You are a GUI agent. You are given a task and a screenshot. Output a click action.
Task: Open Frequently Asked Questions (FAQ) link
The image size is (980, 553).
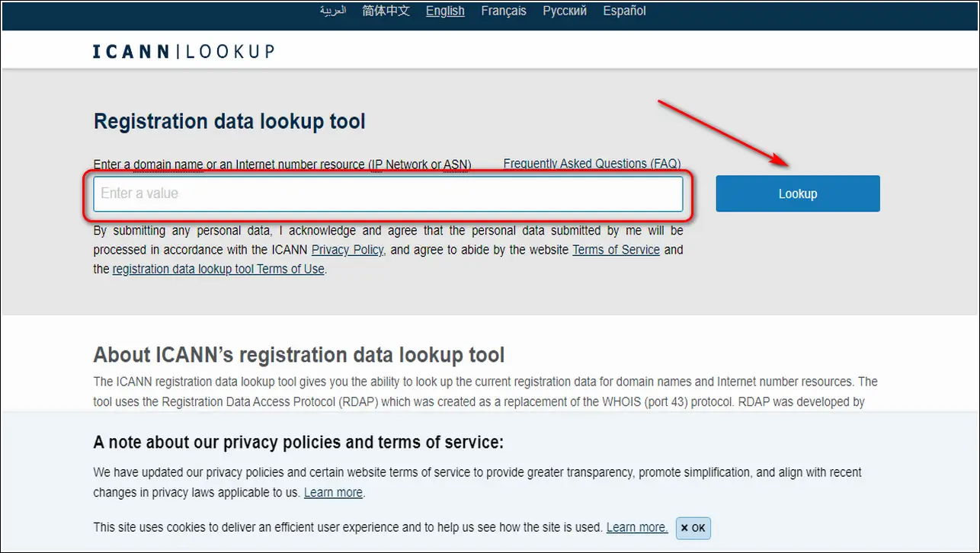point(592,164)
